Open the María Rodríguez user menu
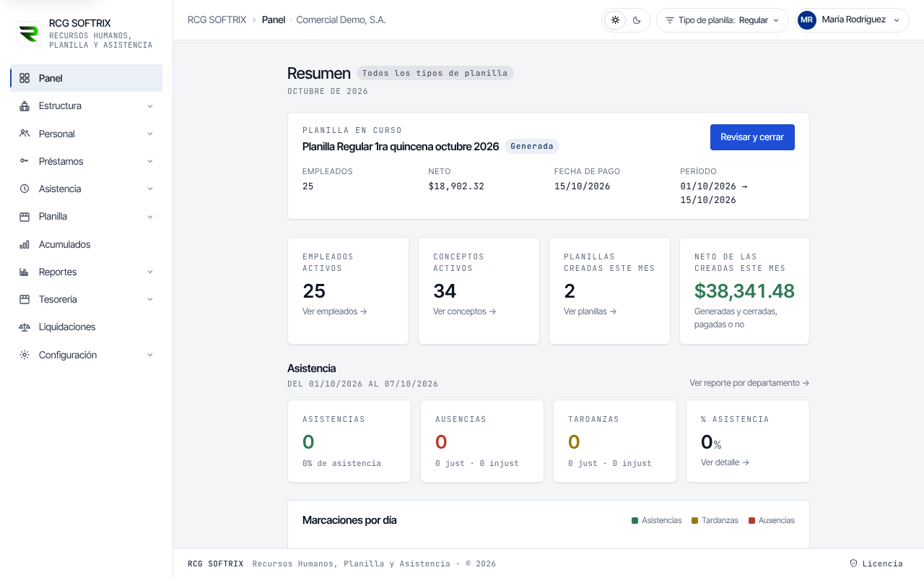This screenshot has width=924, height=578. (x=852, y=20)
